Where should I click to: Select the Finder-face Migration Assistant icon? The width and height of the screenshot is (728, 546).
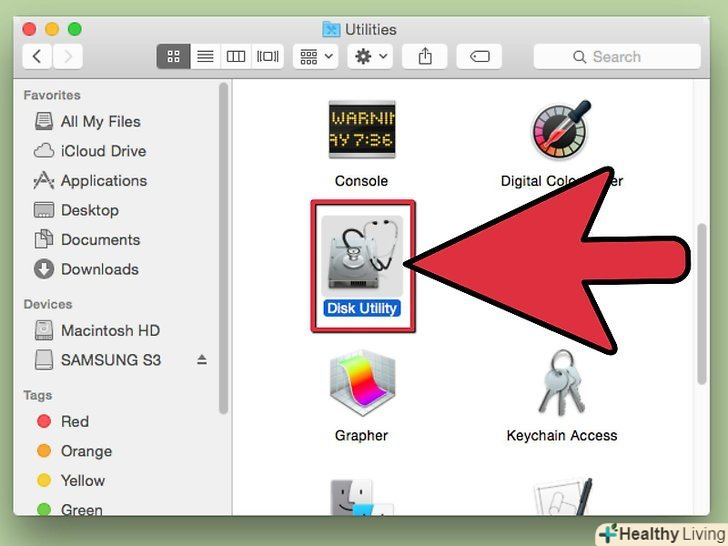pyautogui.click(x=361, y=497)
